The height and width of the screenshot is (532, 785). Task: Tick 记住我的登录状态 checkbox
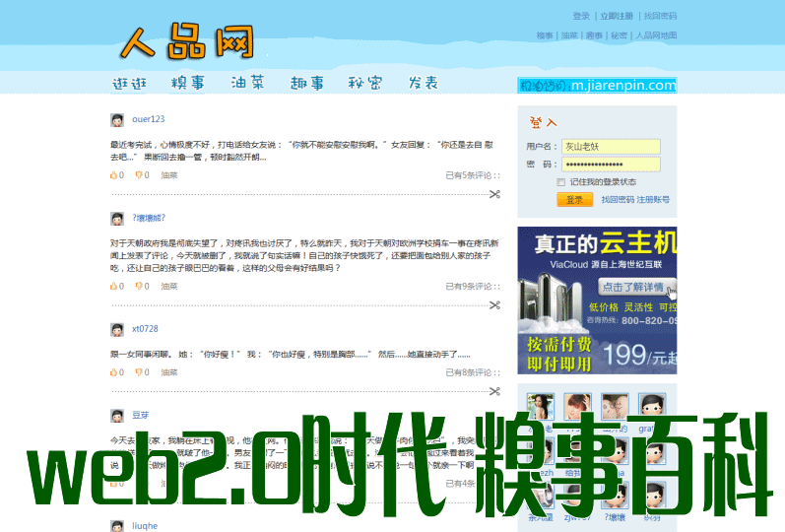coord(561,182)
